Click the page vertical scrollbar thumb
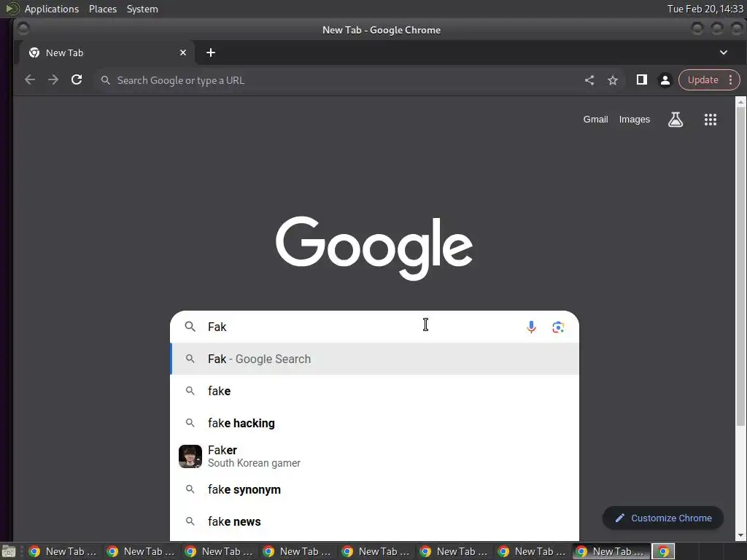Image resolution: width=747 pixels, height=560 pixels. pyautogui.click(x=740, y=267)
